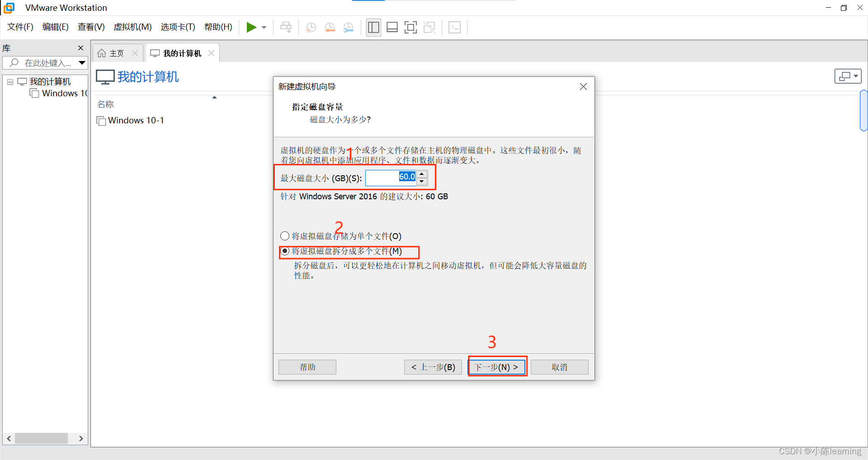Open the console view toolbar icon
868x460 pixels.
point(454,28)
